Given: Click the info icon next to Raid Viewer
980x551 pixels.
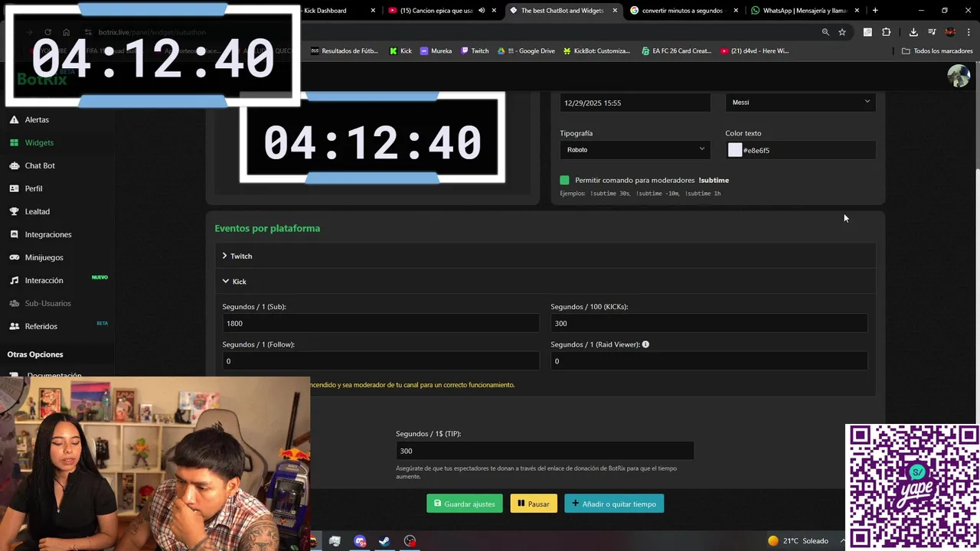Looking at the screenshot, I should 645,344.
